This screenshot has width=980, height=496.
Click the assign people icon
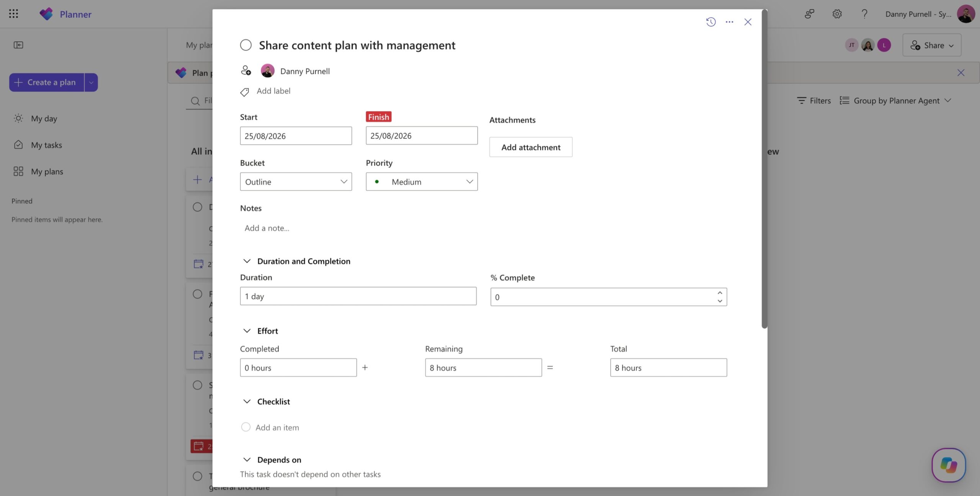click(x=246, y=71)
